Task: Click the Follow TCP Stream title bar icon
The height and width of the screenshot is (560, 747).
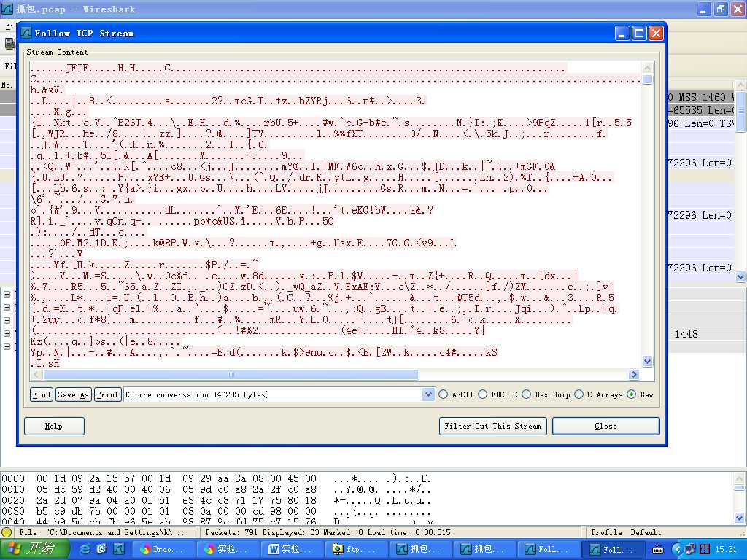Action: 27,33
